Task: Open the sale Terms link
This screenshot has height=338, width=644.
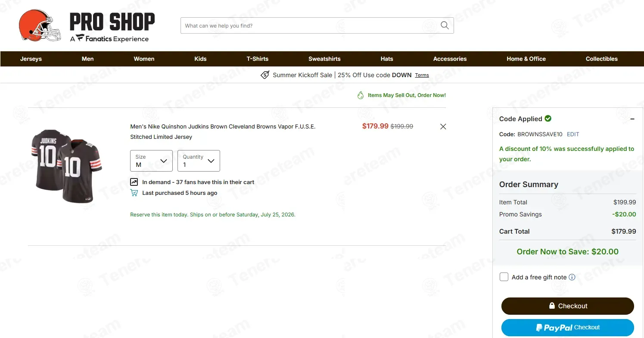Action: pyautogui.click(x=422, y=75)
